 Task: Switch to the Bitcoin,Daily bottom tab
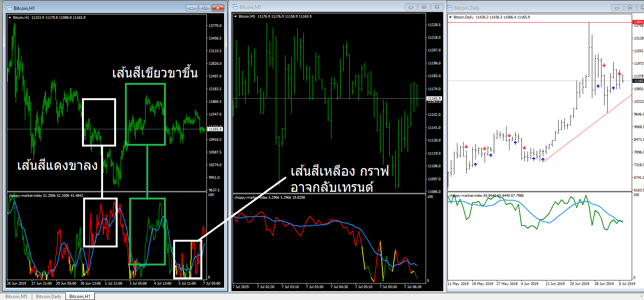pos(49,296)
